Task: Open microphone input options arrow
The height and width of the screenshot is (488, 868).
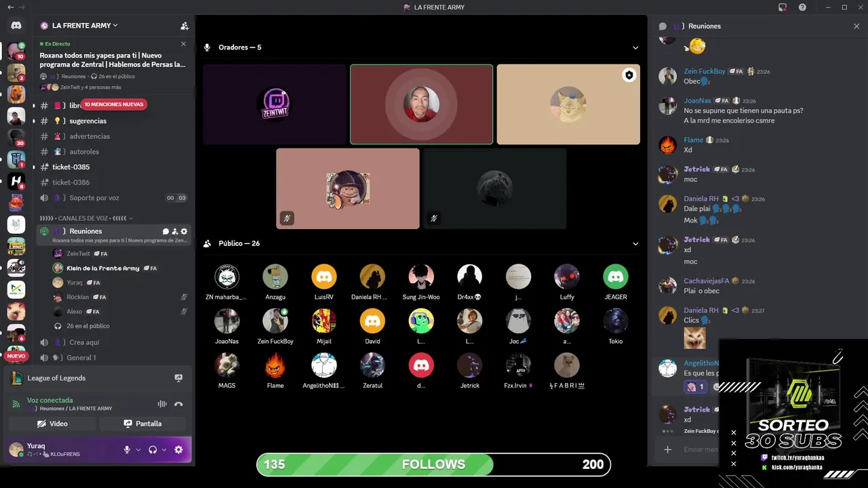Action: click(x=138, y=449)
